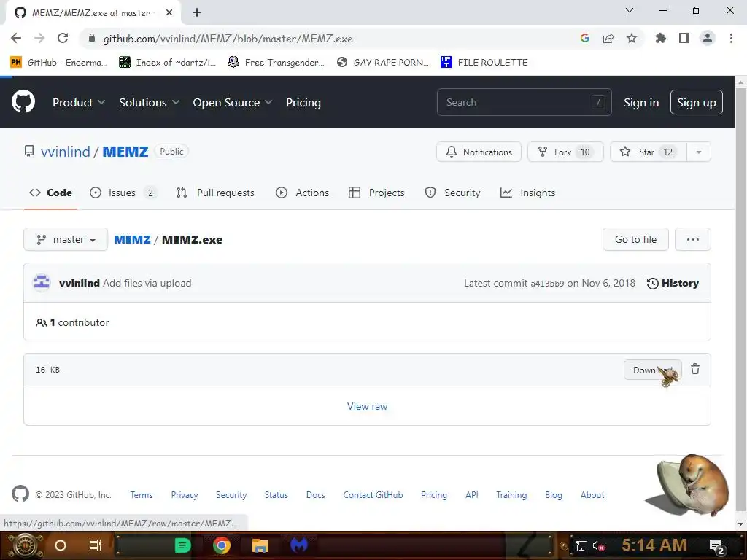This screenshot has width=747, height=560.
Task: Click footer Contact GitHub link
Action: (x=373, y=495)
